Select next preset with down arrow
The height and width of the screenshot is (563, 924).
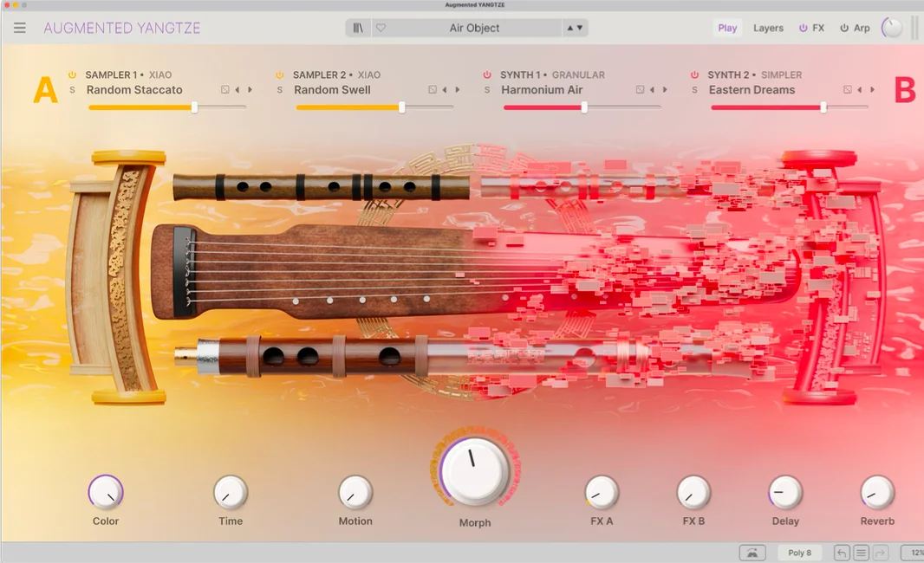(580, 28)
